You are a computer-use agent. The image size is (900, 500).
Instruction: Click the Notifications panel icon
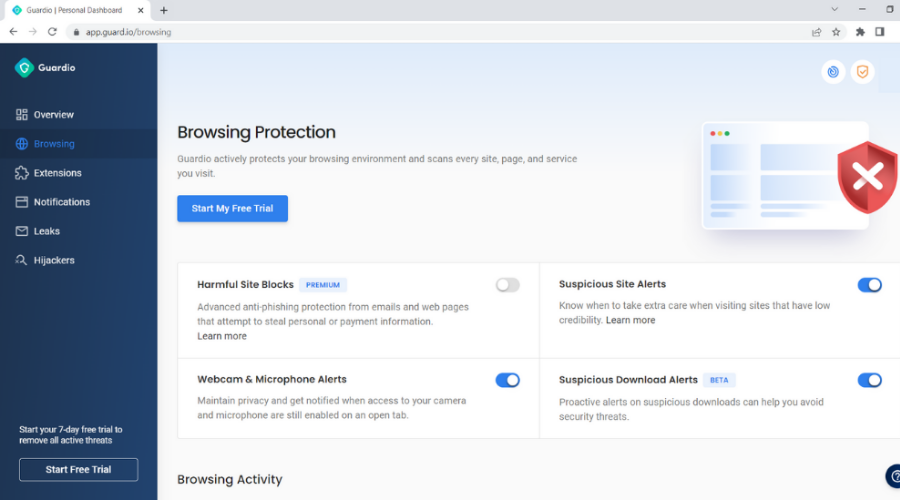(x=22, y=202)
